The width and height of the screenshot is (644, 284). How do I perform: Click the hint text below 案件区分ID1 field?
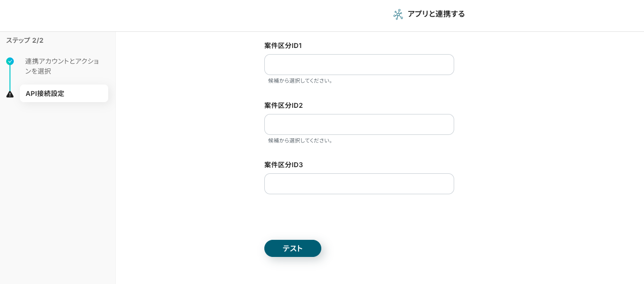click(x=301, y=81)
